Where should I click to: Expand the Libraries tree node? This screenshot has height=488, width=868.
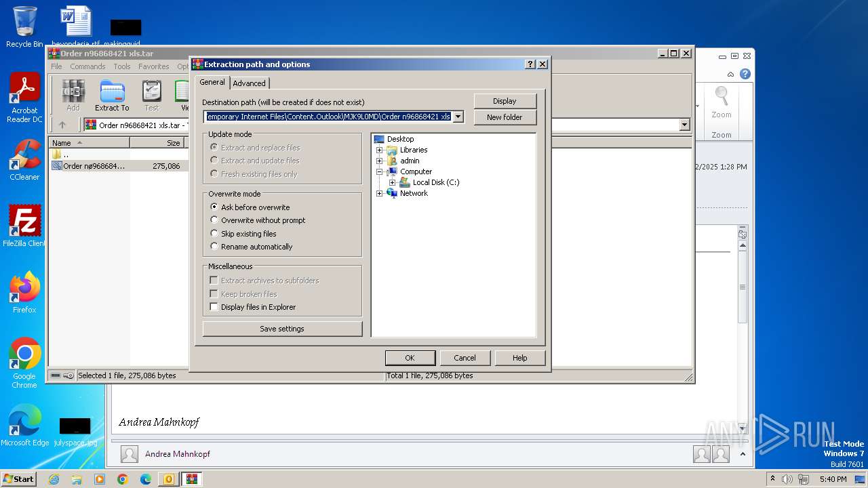click(x=380, y=150)
